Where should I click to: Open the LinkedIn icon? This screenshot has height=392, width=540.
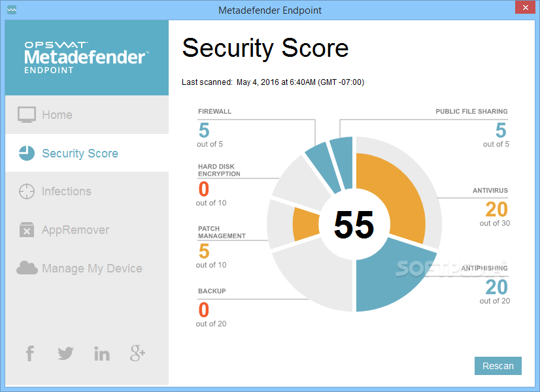coord(102,354)
